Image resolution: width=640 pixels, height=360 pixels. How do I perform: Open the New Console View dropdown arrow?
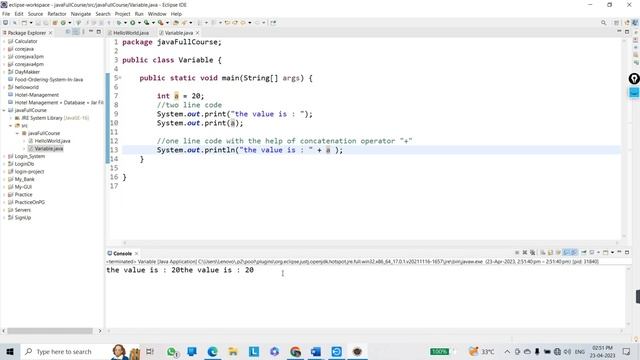(612, 253)
